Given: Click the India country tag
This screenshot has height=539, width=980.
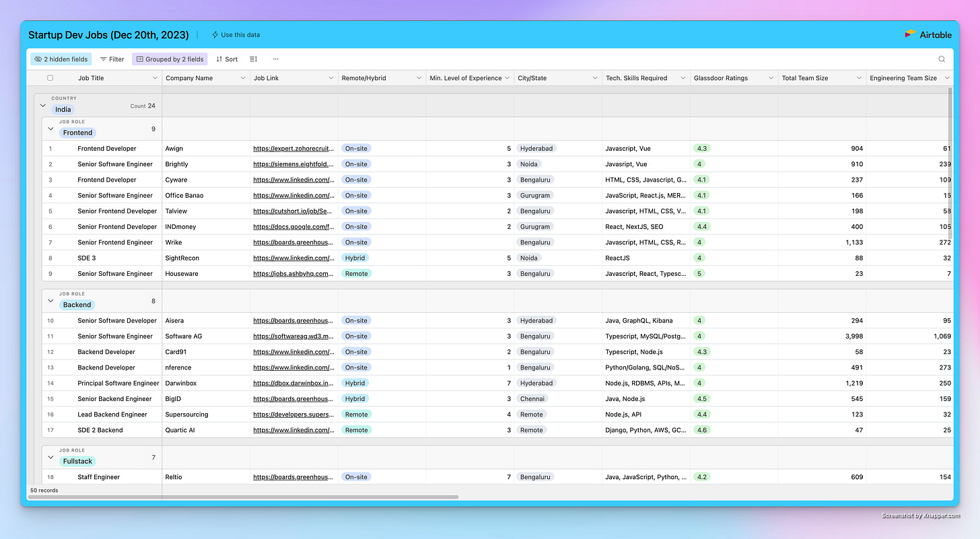Looking at the screenshot, I should (x=63, y=110).
